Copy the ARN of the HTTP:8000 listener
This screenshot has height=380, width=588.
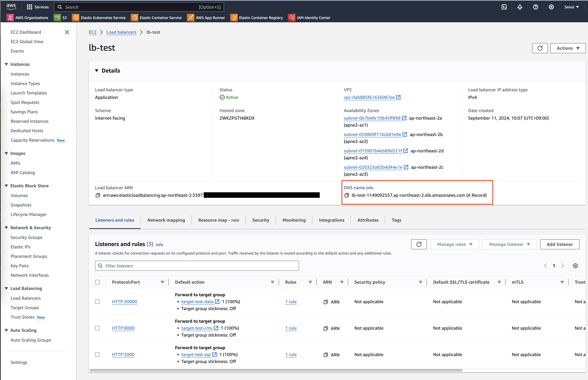[326, 328]
